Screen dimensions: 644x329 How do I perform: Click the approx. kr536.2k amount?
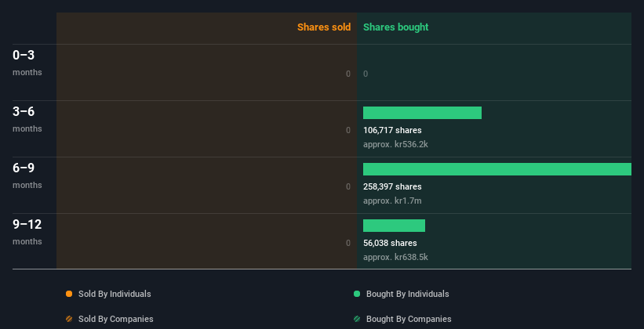point(395,144)
